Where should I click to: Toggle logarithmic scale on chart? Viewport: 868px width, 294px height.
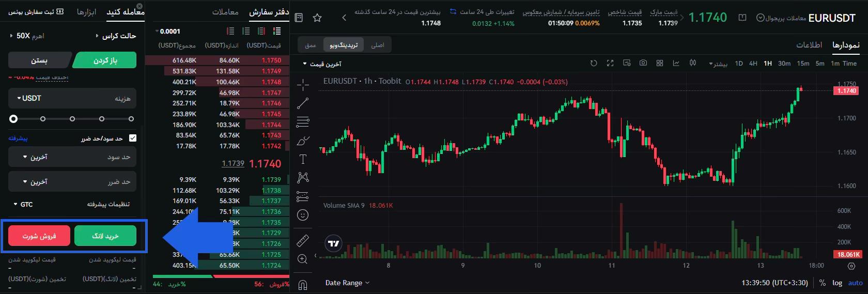click(x=837, y=283)
